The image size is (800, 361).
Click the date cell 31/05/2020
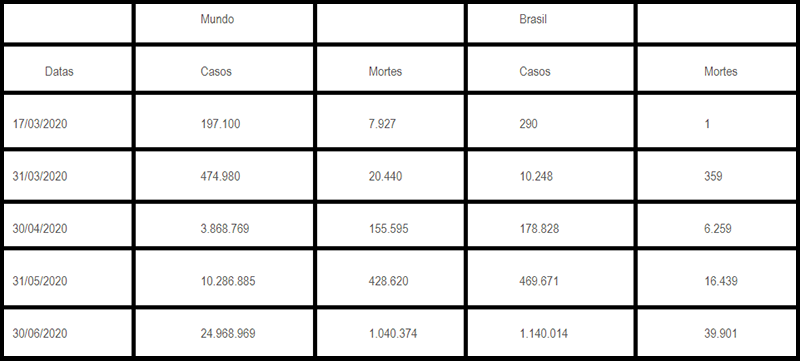(x=68, y=278)
